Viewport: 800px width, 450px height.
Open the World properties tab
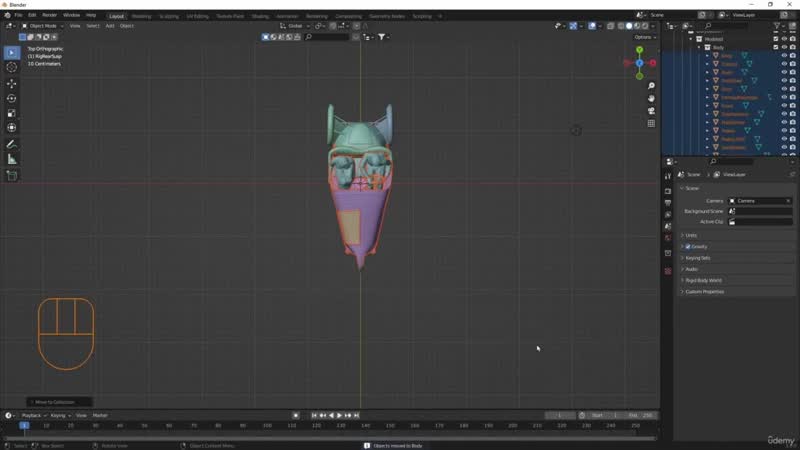(668, 238)
